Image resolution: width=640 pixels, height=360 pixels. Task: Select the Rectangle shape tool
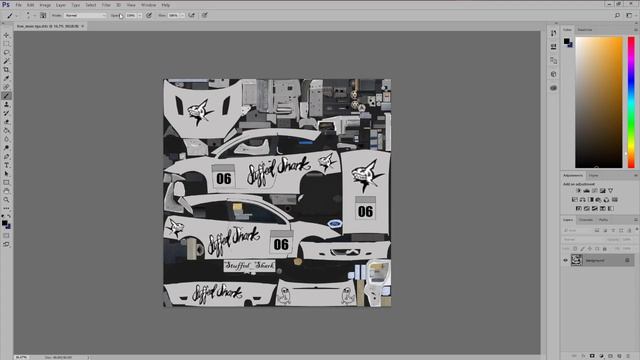(6, 182)
